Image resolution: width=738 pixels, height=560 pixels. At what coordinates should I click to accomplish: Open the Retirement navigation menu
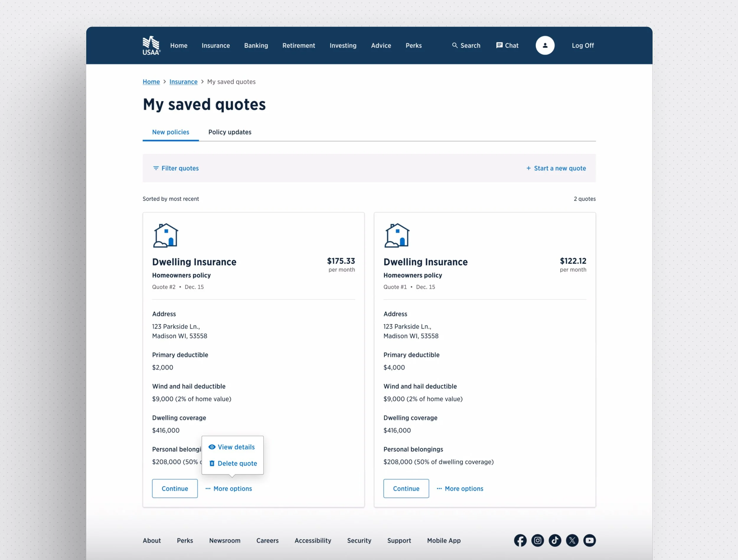(299, 45)
